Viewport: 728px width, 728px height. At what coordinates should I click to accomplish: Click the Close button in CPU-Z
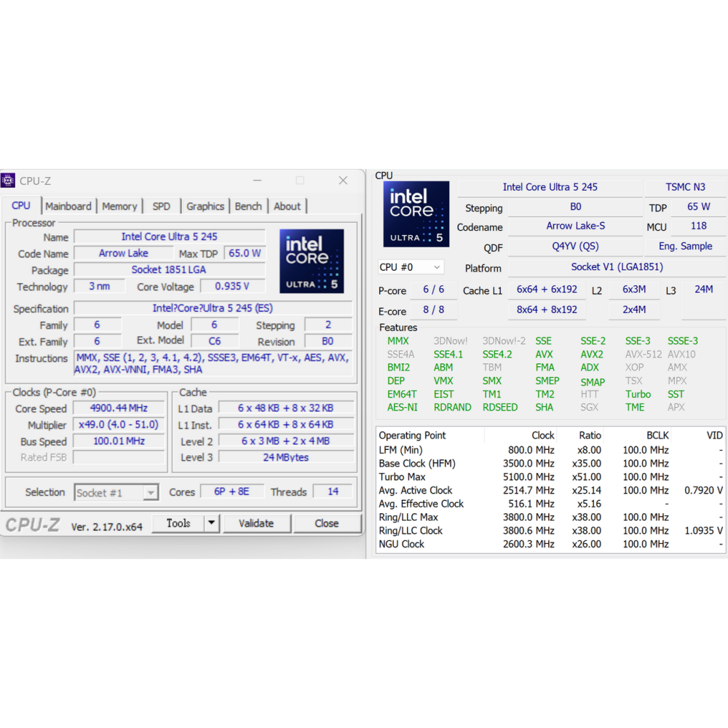[x=326, y=523]
